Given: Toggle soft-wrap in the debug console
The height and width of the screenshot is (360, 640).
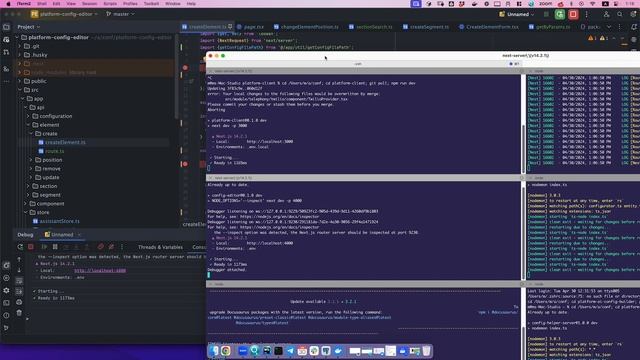Looking at the screenshot, I should pyautogui.click(x=19, y=281).
